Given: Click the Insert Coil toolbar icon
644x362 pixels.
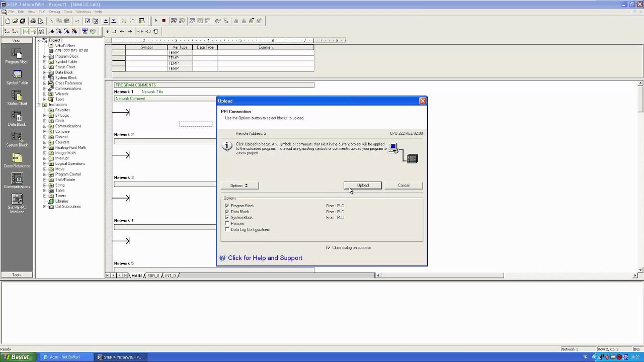Looking at the screenshot, I should point(148,31).
